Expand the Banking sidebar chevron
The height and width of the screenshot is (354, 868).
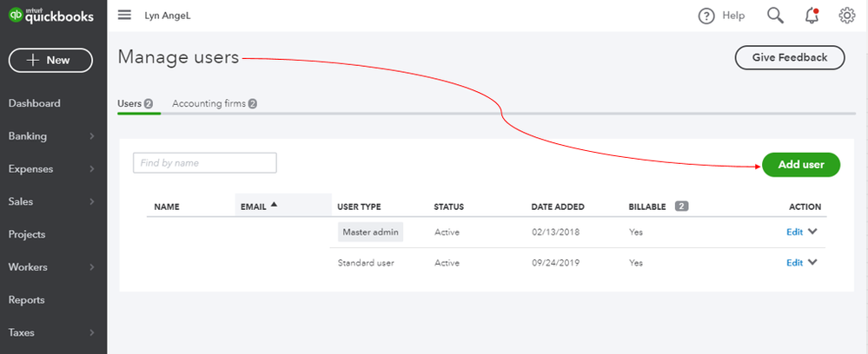[92, 136]
